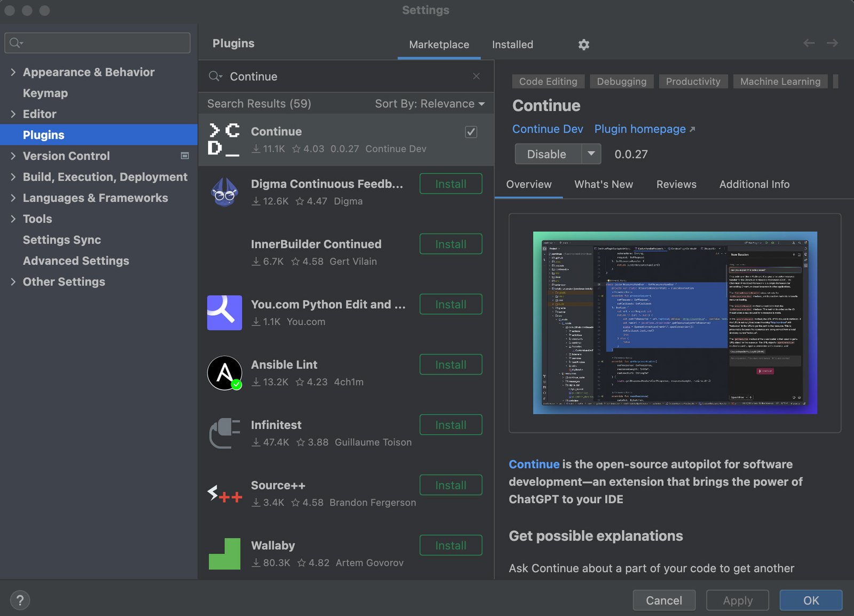Click the Infinitest plug icon

pos(224,433)
